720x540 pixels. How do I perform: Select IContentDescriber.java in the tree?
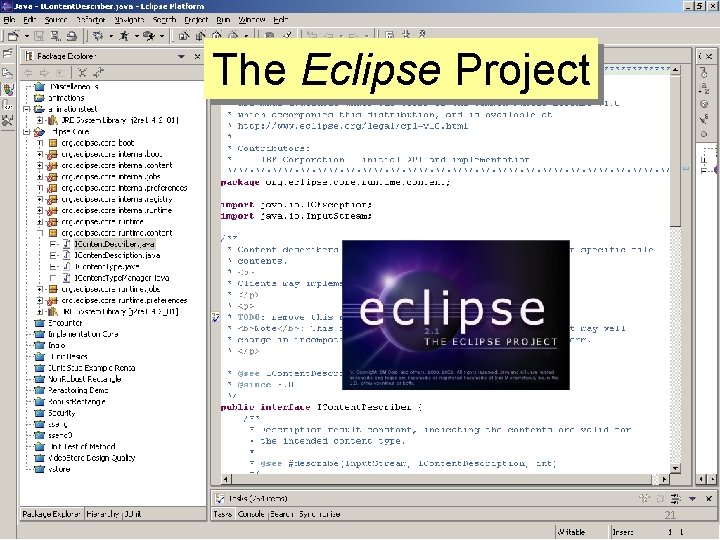[x=115, y=244]
